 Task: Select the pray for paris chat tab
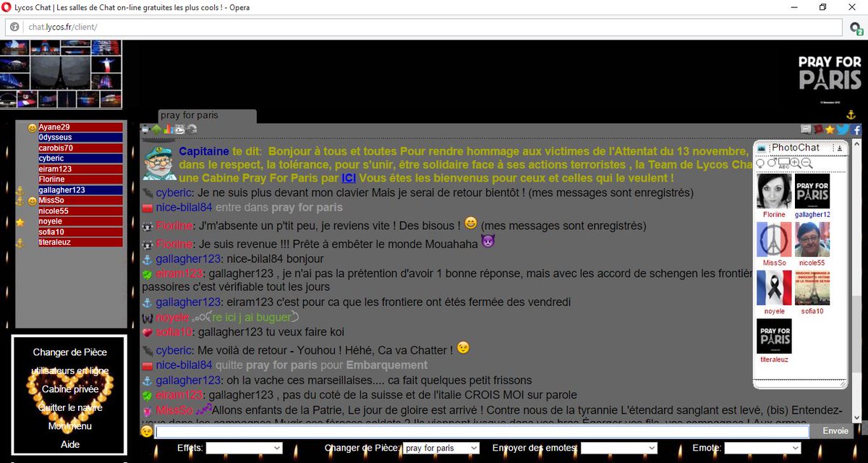tap(206, 115)
